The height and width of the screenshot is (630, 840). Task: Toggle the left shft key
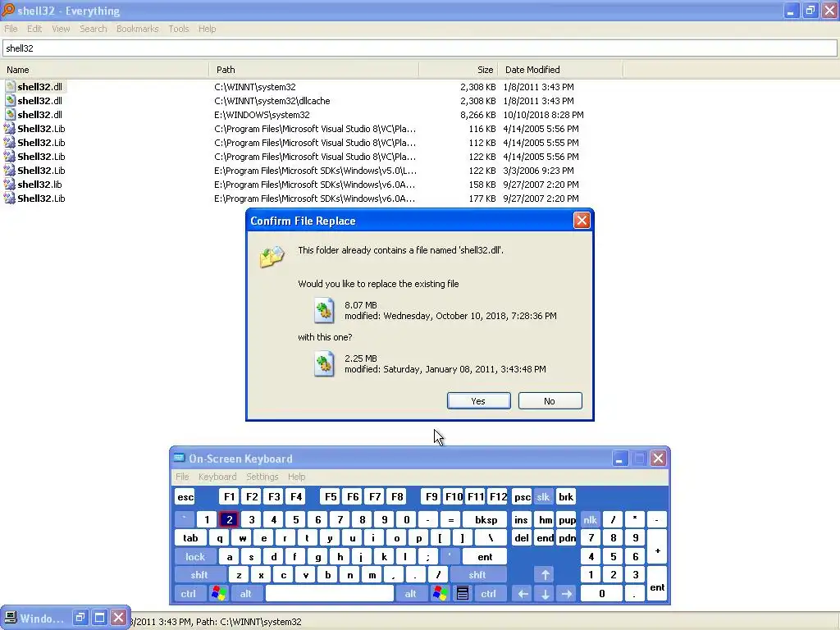[x=199, y=575]
